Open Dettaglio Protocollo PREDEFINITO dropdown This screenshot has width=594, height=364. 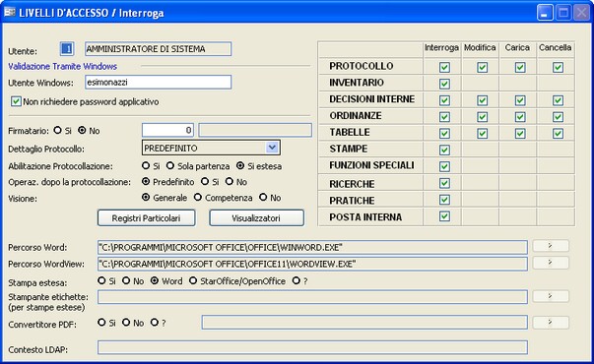pos(272,148)
